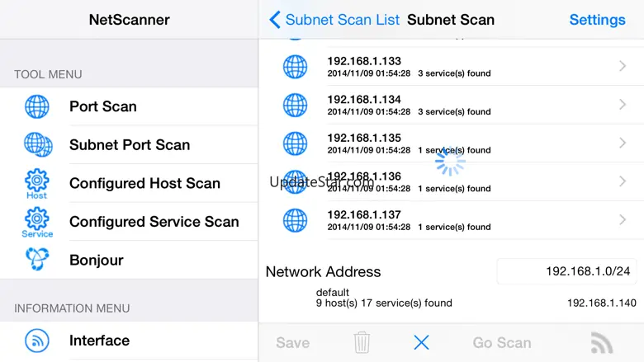This screenshot has height=362, width=644.
Task: Open Configured Service Scan
Action: click(129, 222)
